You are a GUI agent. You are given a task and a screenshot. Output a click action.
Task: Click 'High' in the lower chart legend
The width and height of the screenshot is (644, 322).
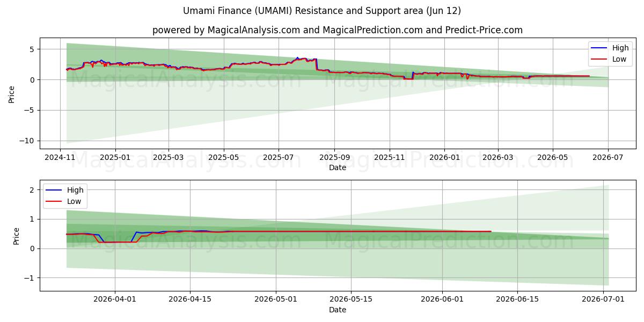click(75, 191)
